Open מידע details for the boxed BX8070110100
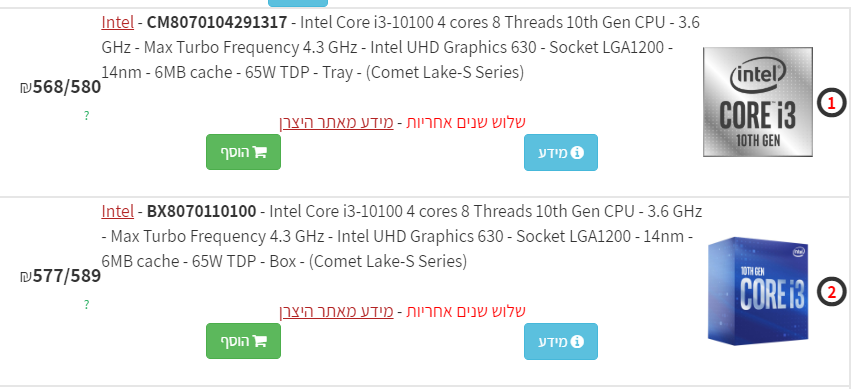 point(561,341)
